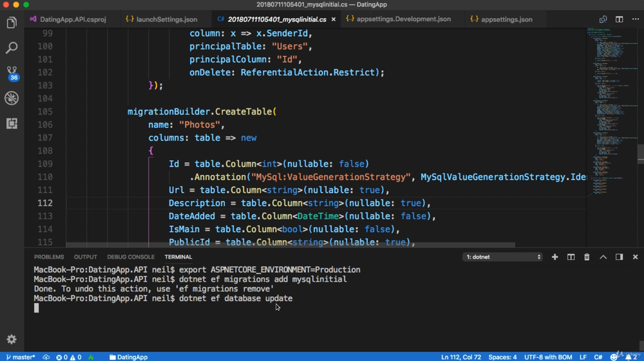The image size is (644, 361).
Task: Click Ln 112, Col 72 position indicator
Action: [461, 357]
